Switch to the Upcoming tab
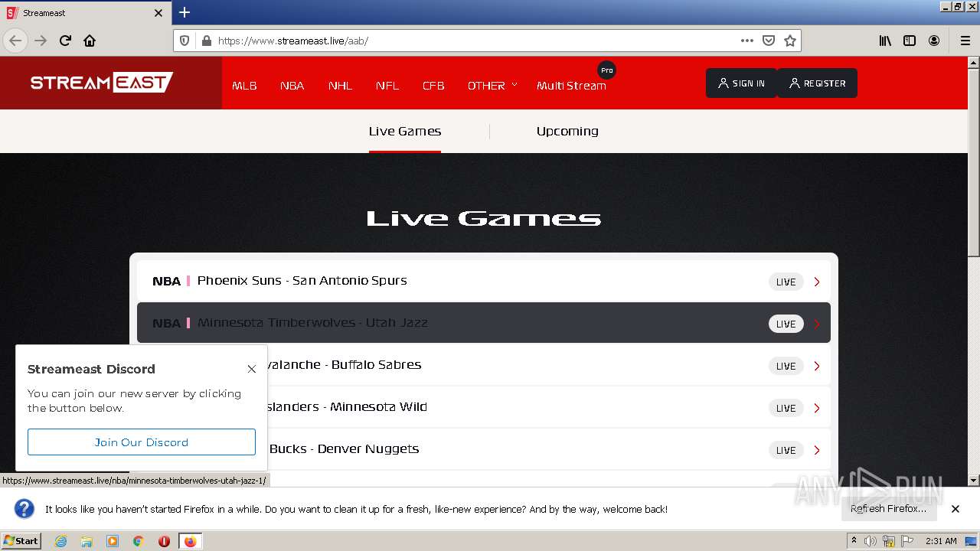980x551 pixels. pos(567,131)
